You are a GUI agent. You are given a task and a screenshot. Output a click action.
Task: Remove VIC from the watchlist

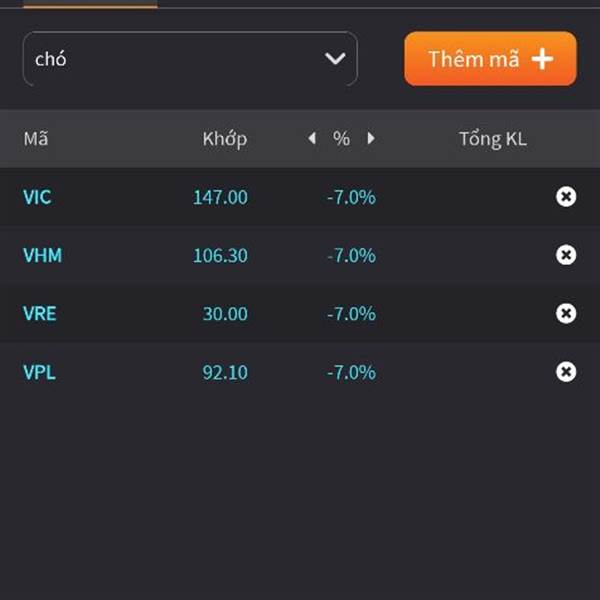[x=566, y=197]
